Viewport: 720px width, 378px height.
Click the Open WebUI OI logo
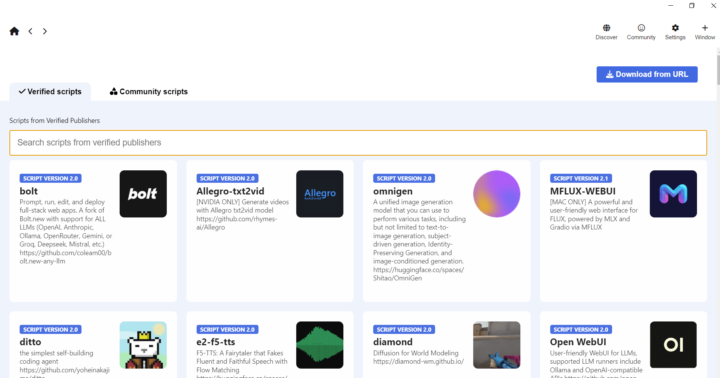pos(673,345)
